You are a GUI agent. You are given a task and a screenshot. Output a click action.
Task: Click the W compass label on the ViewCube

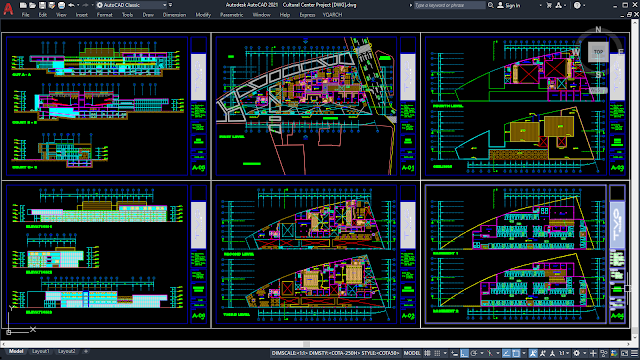coord(576,52)
